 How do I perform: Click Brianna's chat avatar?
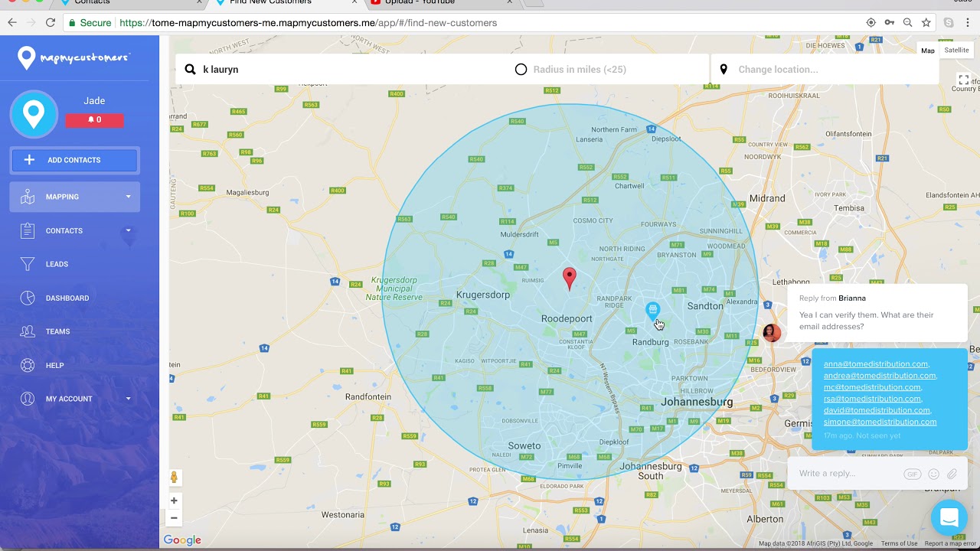point(771,332)
